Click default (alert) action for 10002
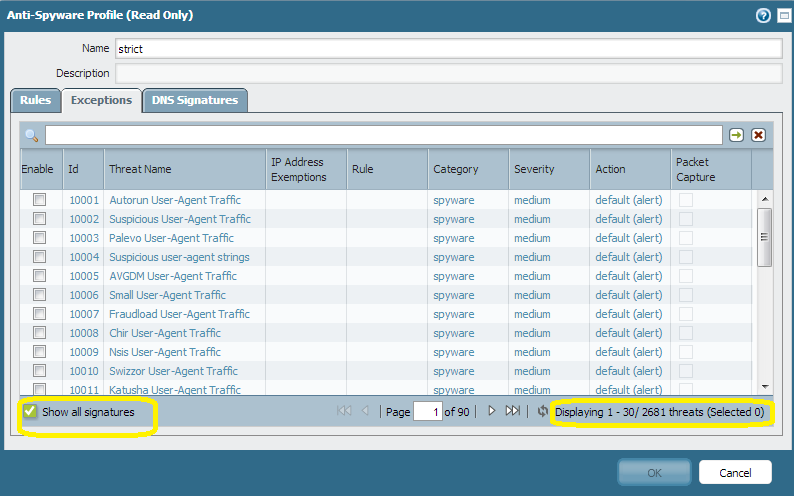Viewport: 794px width, 496px height. (x=629, y=219)
